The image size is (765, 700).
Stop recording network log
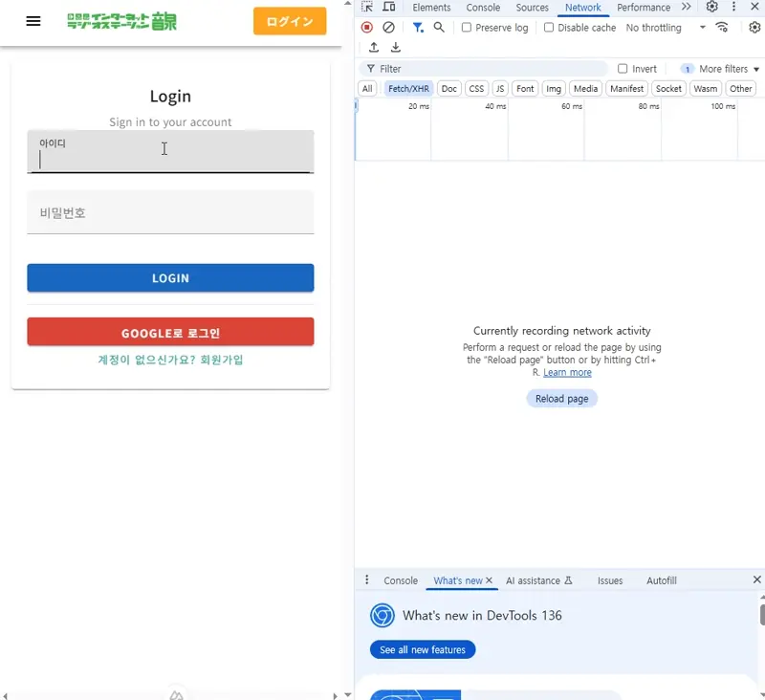367,28
